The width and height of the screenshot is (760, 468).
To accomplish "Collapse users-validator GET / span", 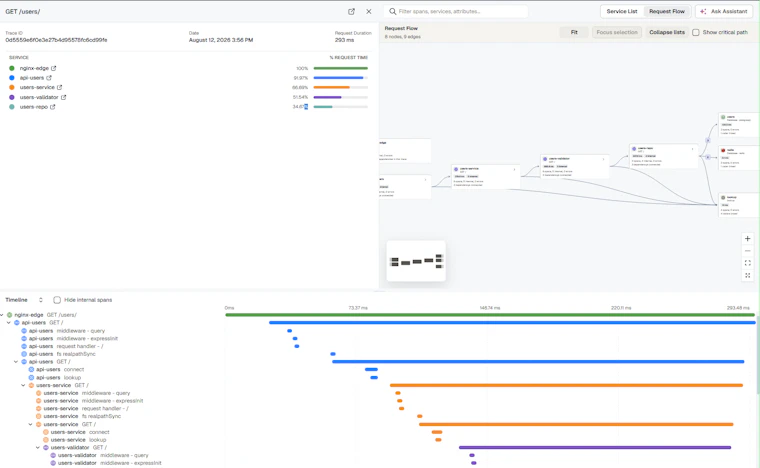I will coord(38,448).
